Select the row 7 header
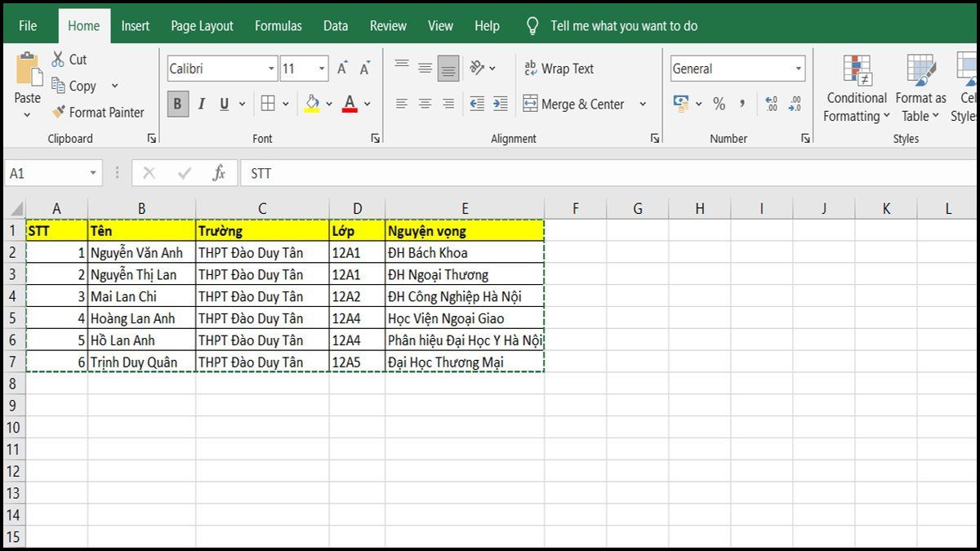This screenshot has height=551, width=980. 14,362
